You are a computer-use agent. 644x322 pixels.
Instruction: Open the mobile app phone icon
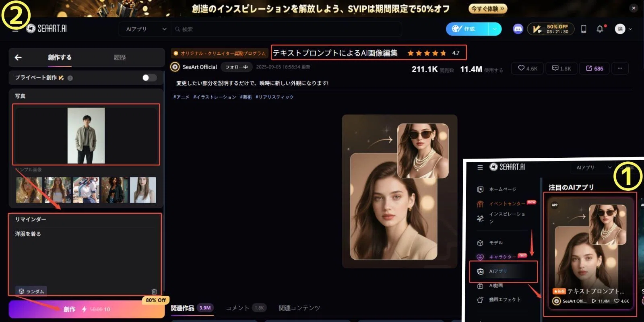click(x=584, y=29)
